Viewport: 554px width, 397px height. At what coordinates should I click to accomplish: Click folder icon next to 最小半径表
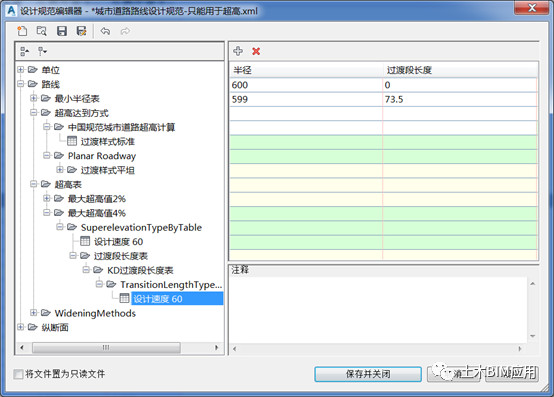point(46,98)
